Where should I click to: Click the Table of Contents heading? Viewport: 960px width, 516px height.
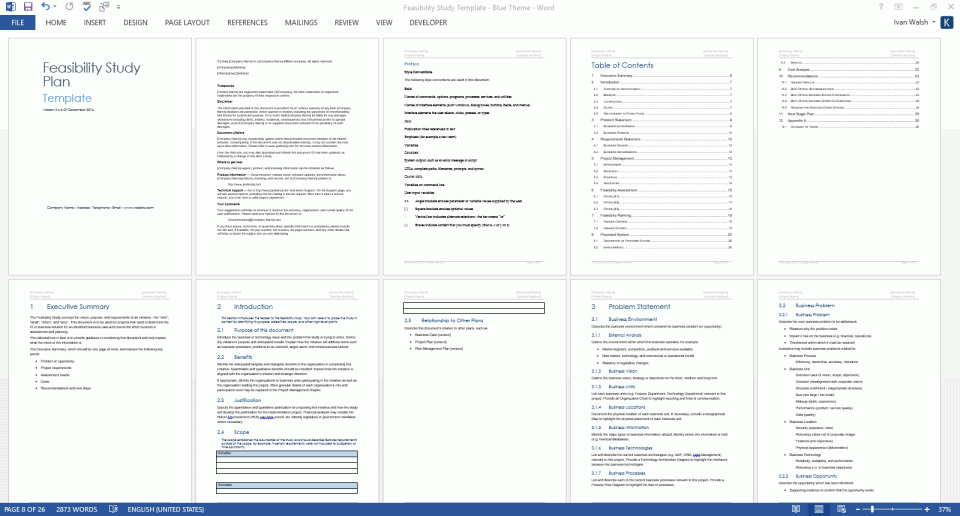[622, 65]
